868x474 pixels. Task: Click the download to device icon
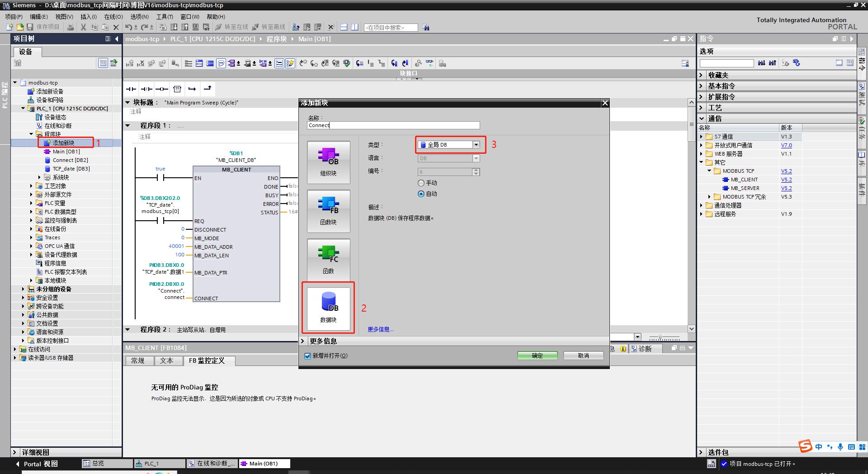(x=174, y=27)
